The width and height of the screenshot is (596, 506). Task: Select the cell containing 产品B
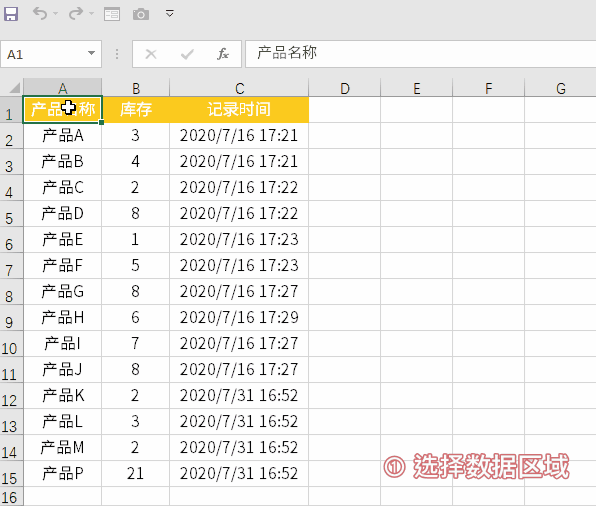coord(63,162)
